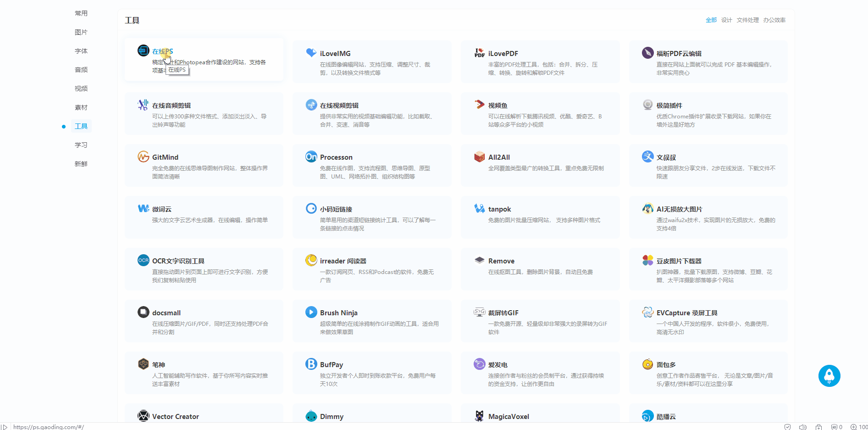Click the 微词云 'W' icon
The height and width of the screenshot is (430, 868).
pos(144,208)
